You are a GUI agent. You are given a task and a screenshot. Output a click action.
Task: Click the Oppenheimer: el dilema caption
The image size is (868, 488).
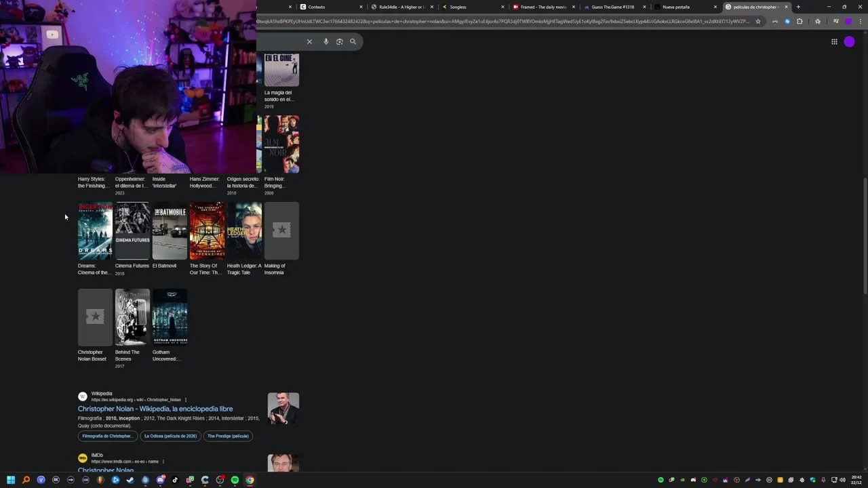(131, 182)
